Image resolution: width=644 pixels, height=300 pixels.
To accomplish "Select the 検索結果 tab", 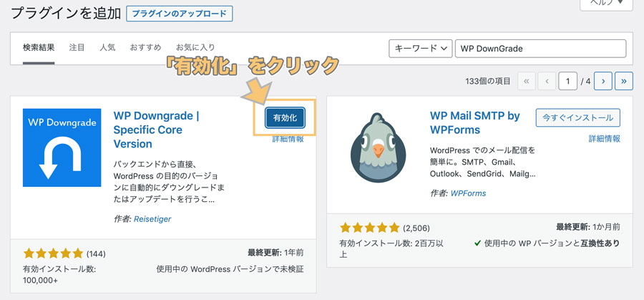I will pyautogui.click(x=39, y=47).
